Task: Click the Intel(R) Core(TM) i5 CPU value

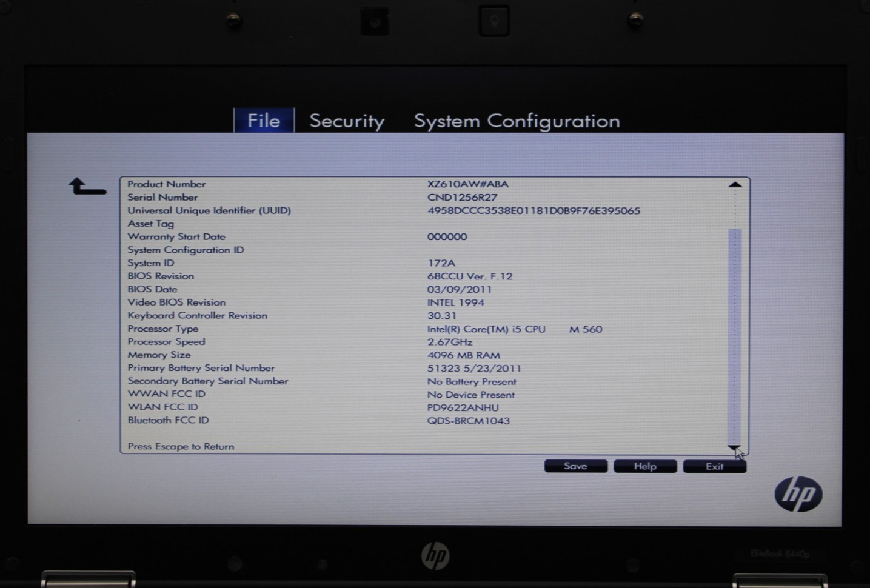Action: click(515, 329)
